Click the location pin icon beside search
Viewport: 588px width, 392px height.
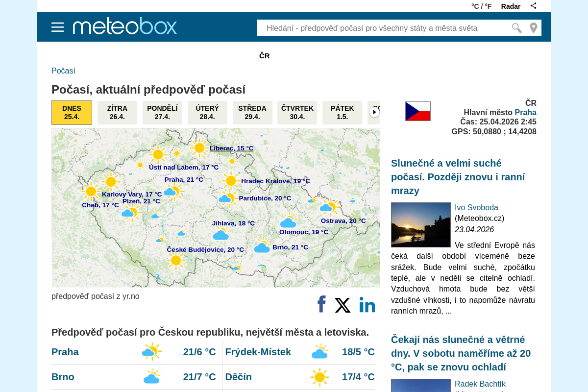534,28
